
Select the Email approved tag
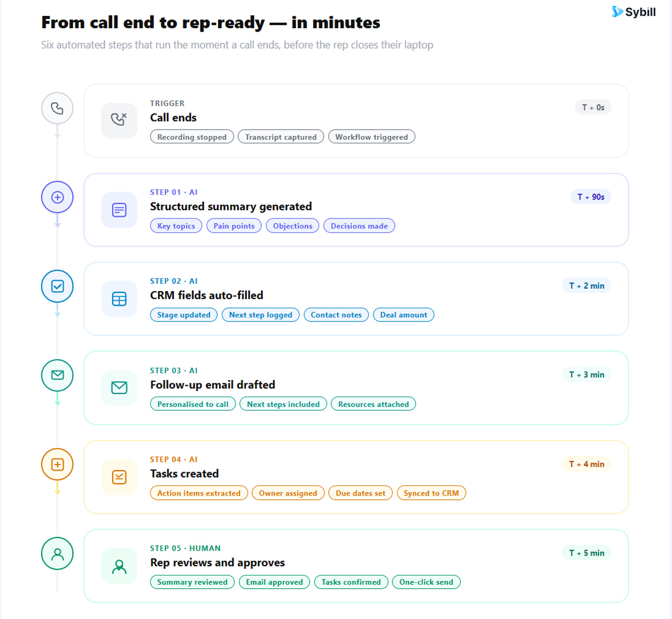tap(274, 582)
